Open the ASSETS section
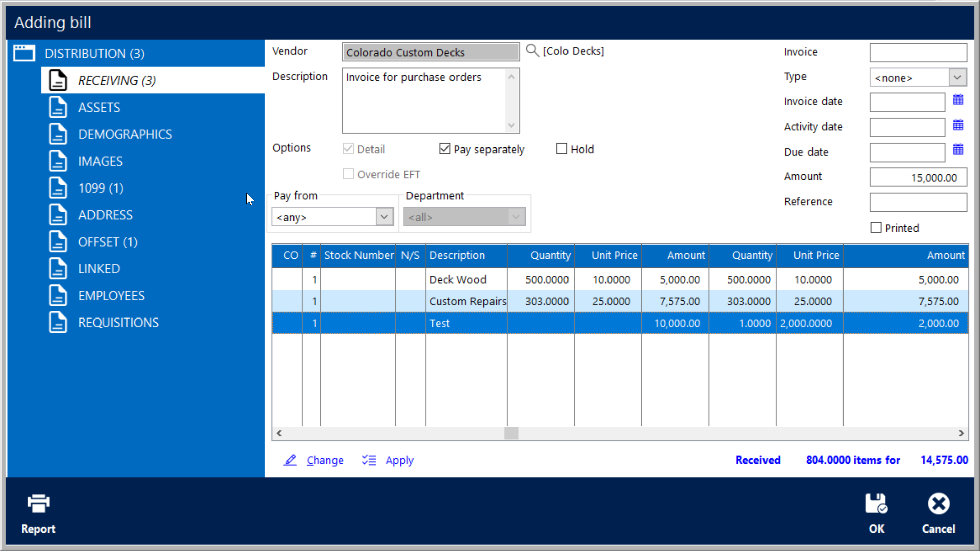Screen dimensions: 980x551 point(99,107)
